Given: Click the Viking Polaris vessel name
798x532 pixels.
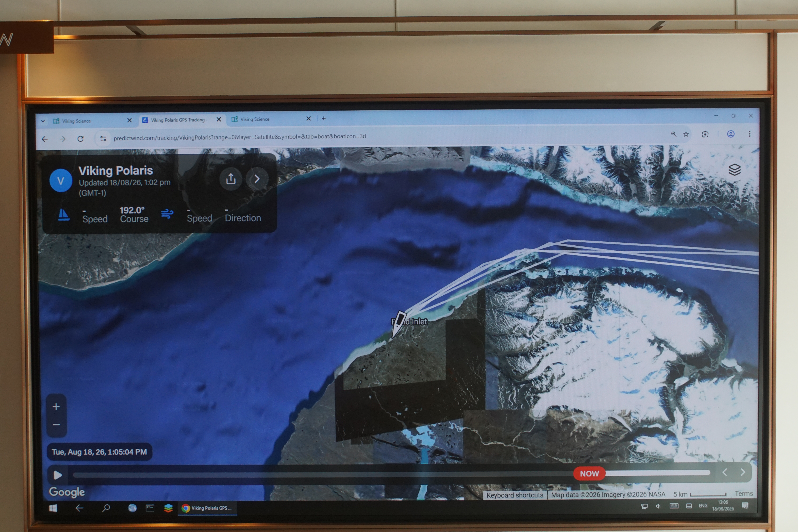Looking at the screenshot, I should coord(116,170).
